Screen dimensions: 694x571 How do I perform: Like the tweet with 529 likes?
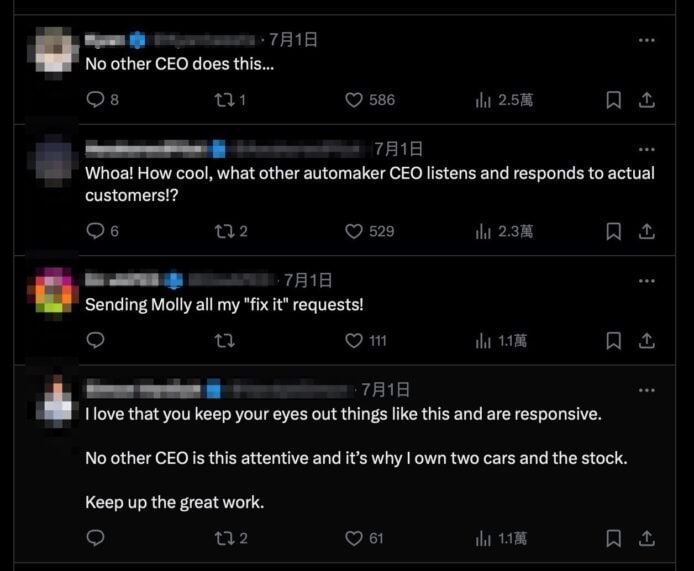pos(353,231)
